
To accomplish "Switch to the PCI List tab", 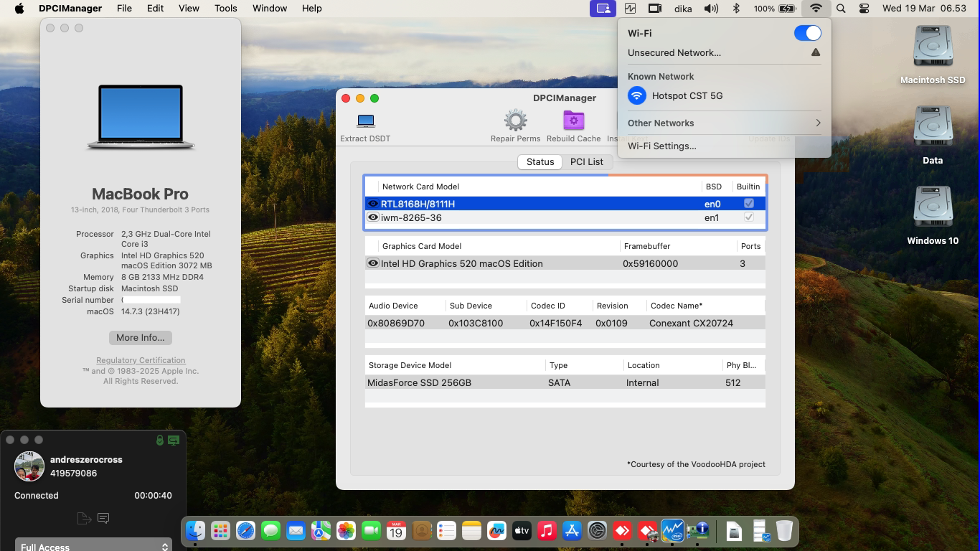I will pyautogui.click(x=587, y=161).
